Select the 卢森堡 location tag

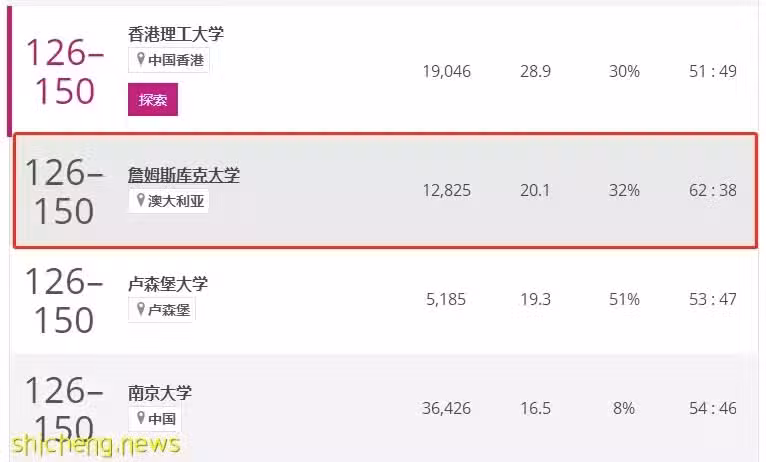162,310
